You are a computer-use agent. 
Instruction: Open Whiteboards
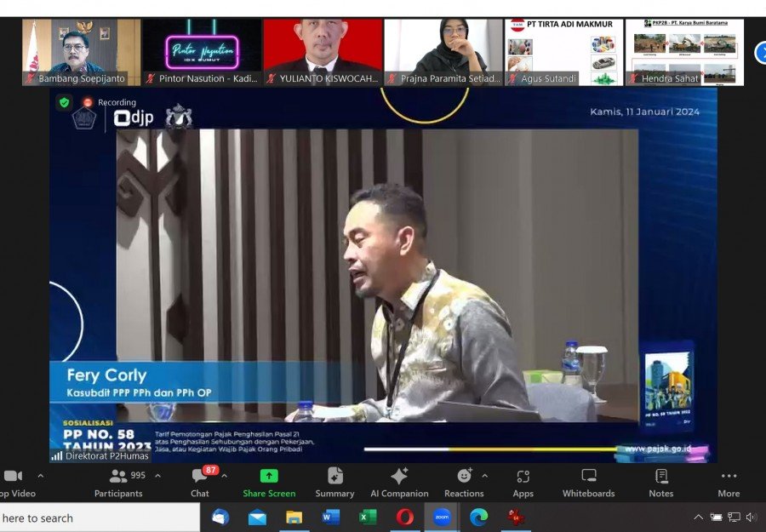click(588, 482)
